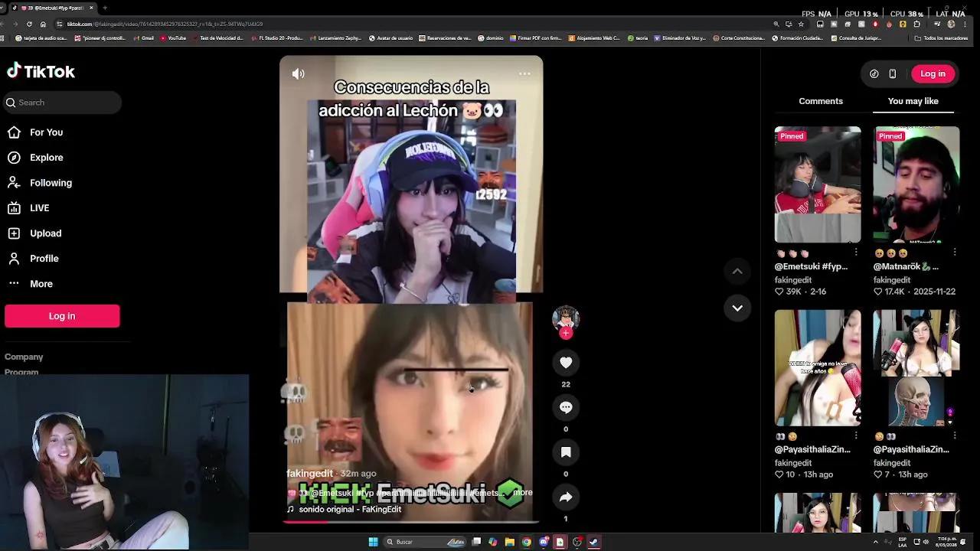
Task: Focus the TikTok Search field
Action: click(63, 103)
